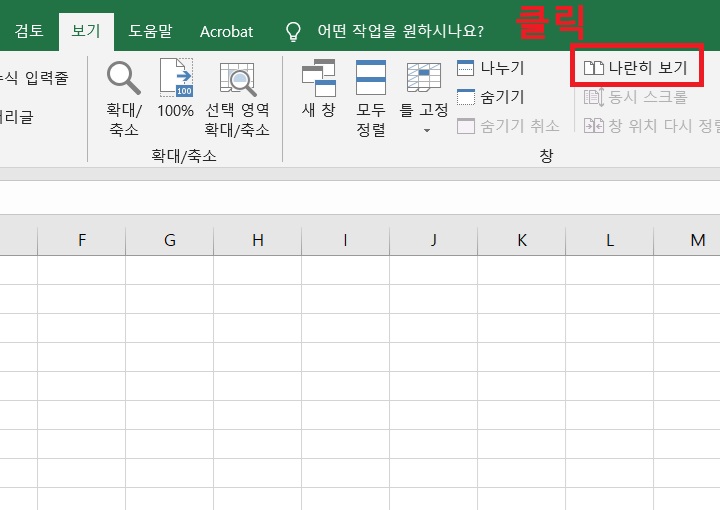720x510 pixels.
Task: Select column F header
Action: click(x=81, y=240)
